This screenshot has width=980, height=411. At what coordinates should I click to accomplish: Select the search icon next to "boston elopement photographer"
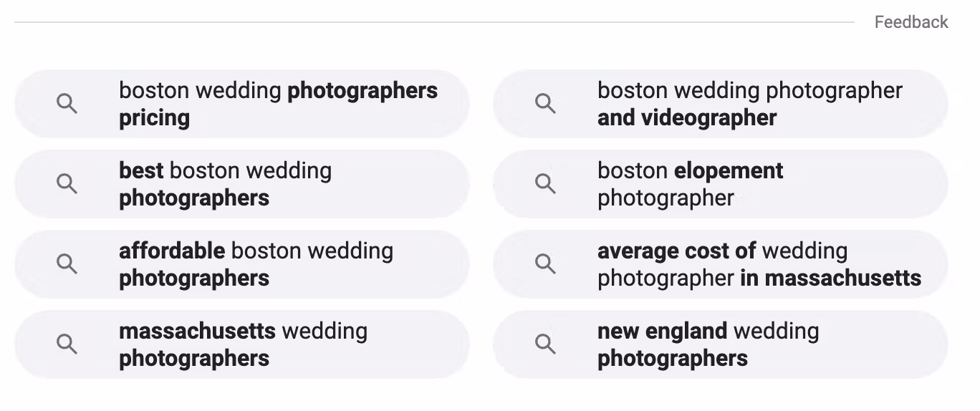pyautogui.click(x=546, y=184)
